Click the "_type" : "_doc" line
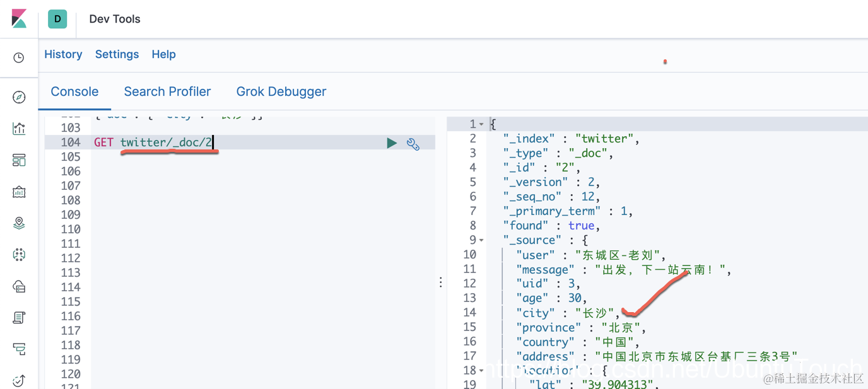 558,153
